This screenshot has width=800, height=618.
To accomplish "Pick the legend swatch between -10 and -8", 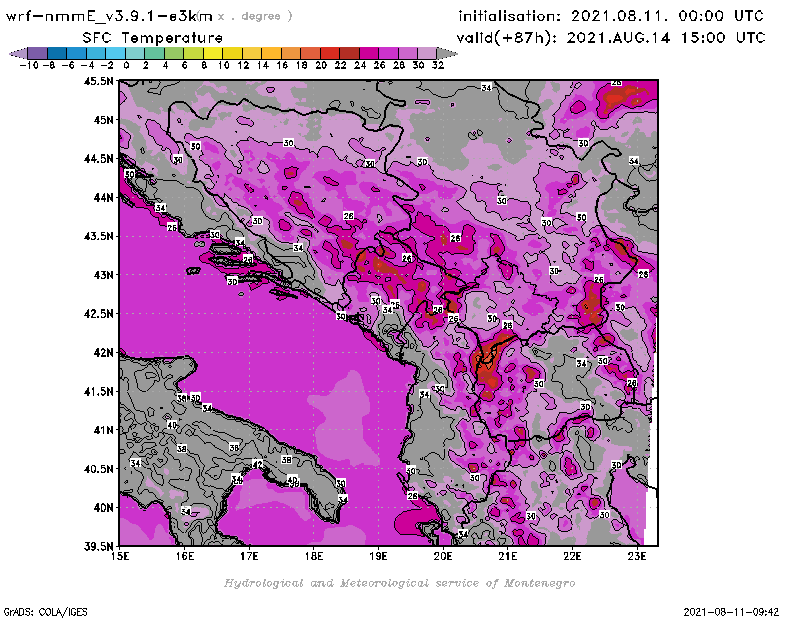I will 38,54.
